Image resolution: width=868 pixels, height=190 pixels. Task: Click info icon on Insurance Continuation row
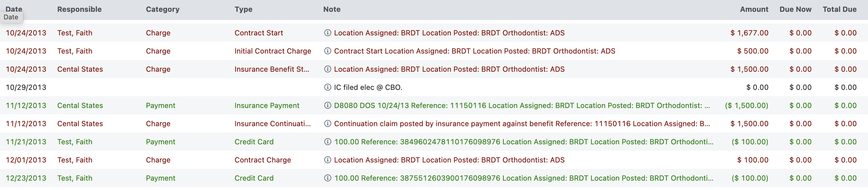327,124
